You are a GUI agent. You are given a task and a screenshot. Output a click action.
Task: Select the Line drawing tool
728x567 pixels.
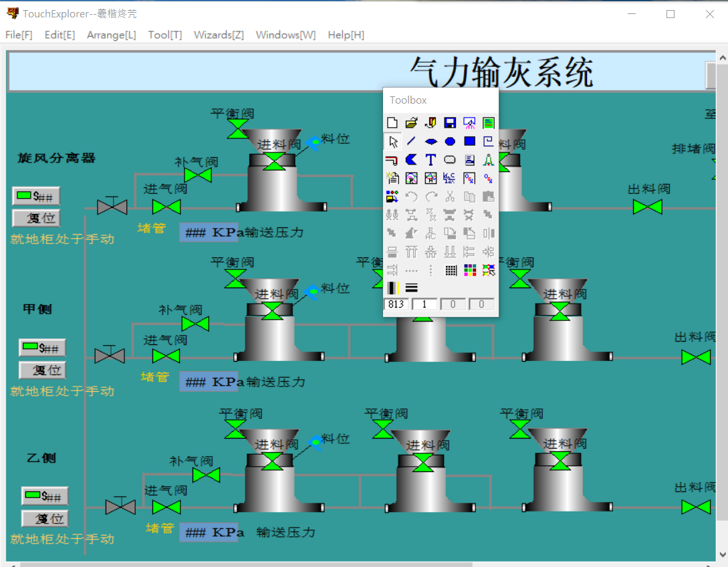coord(412,142)
